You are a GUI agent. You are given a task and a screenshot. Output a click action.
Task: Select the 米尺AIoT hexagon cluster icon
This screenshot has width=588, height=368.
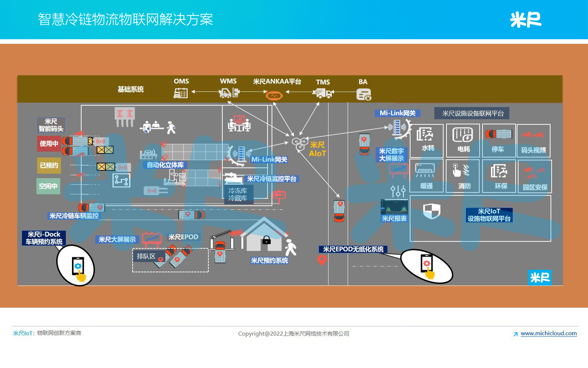(300, 144)
